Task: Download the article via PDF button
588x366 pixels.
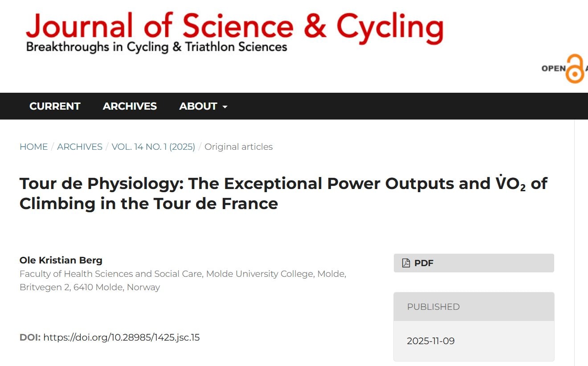Action: (474, 263)
